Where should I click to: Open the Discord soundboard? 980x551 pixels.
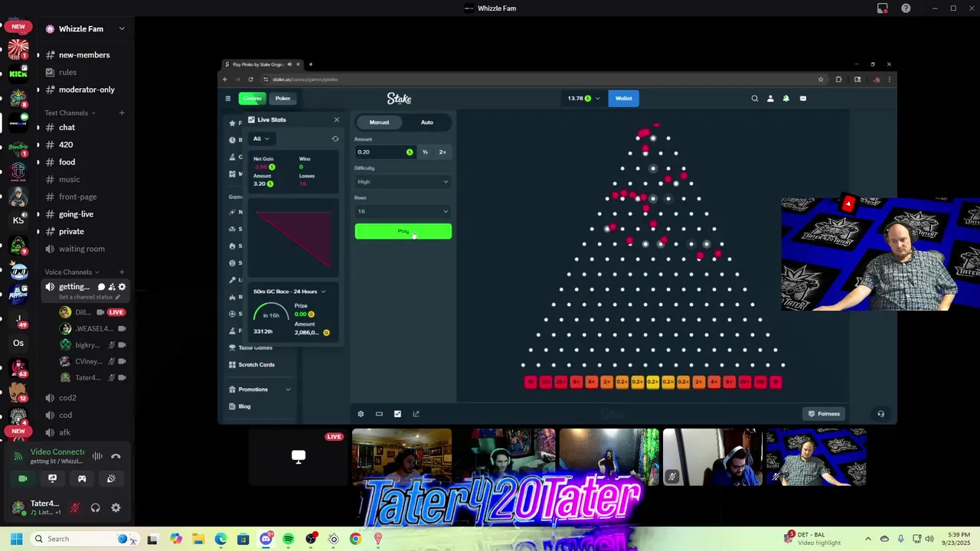pos(111,478)
